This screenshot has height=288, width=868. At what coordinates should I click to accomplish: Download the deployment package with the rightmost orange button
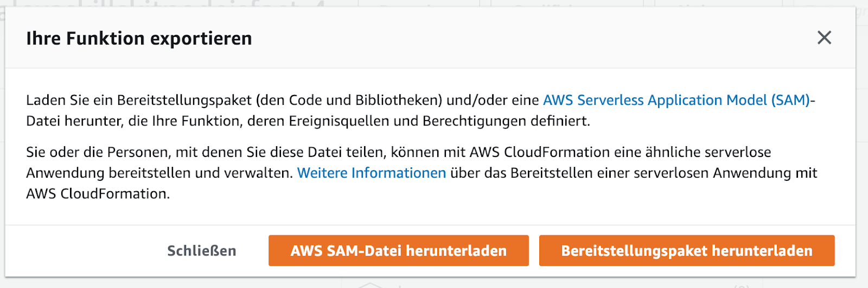686,251
